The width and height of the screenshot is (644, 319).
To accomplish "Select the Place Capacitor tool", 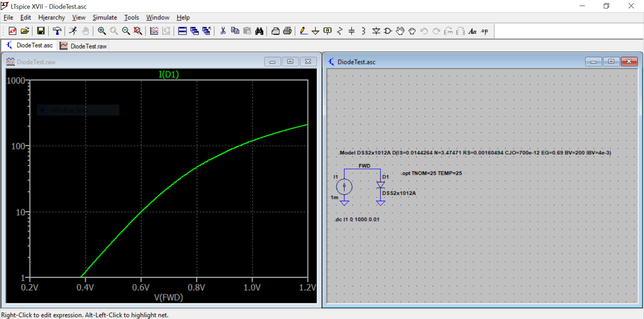I will pos(352,31).
